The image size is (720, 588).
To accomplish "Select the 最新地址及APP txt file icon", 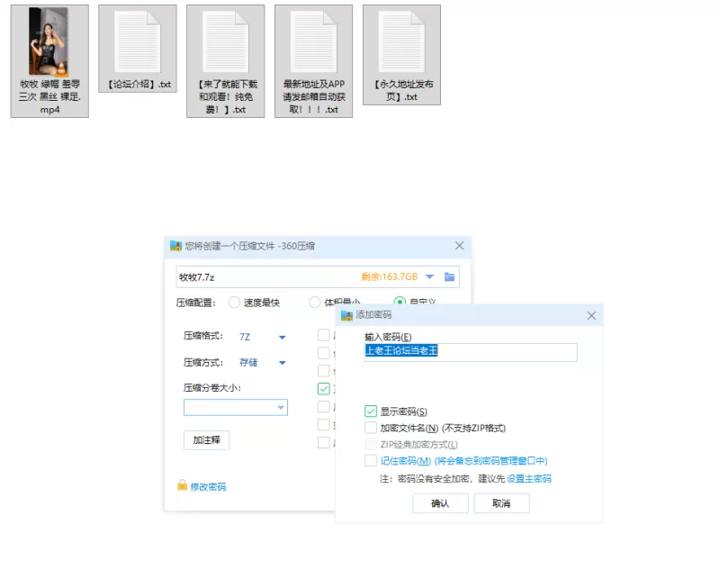I will click(x=313, y=42).
